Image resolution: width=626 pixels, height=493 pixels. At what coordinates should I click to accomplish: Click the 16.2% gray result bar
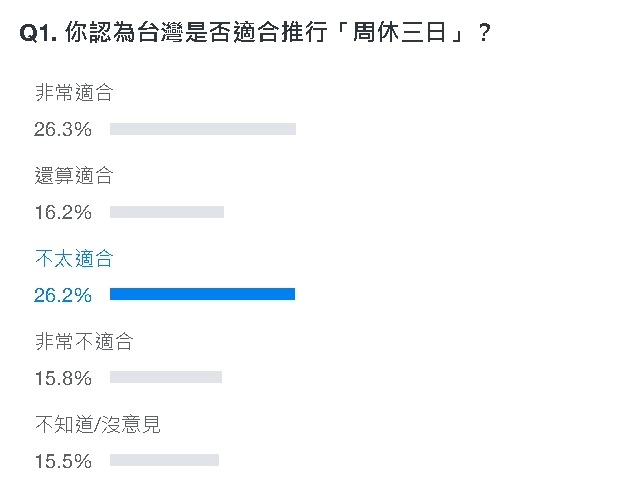click(167, 212)
